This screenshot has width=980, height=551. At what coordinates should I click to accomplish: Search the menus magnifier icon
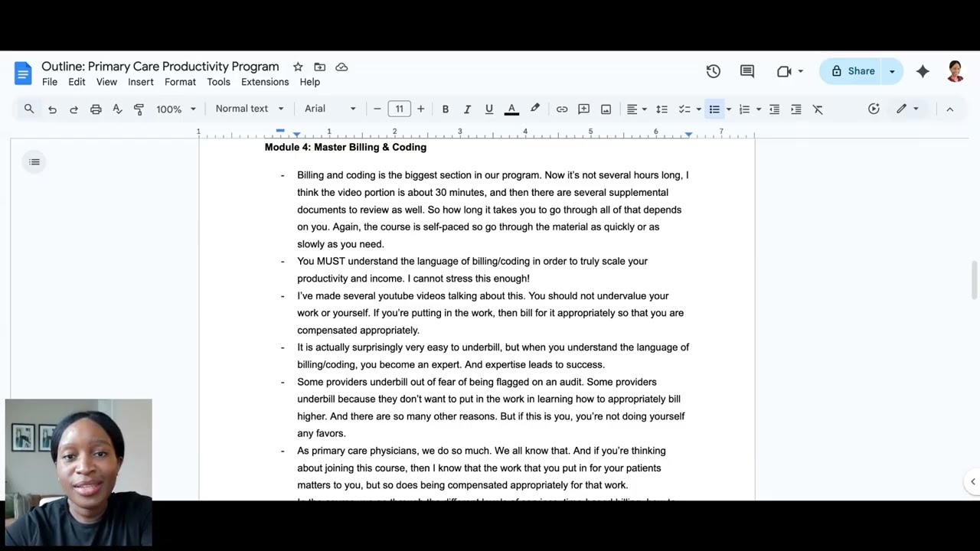tap(29, 109)
